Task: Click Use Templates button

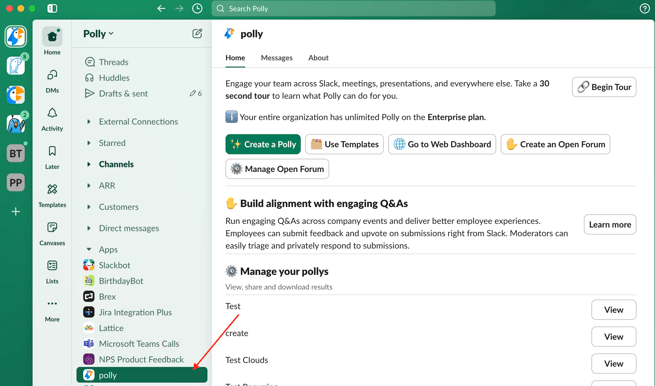Action: (x=345, y=144)
